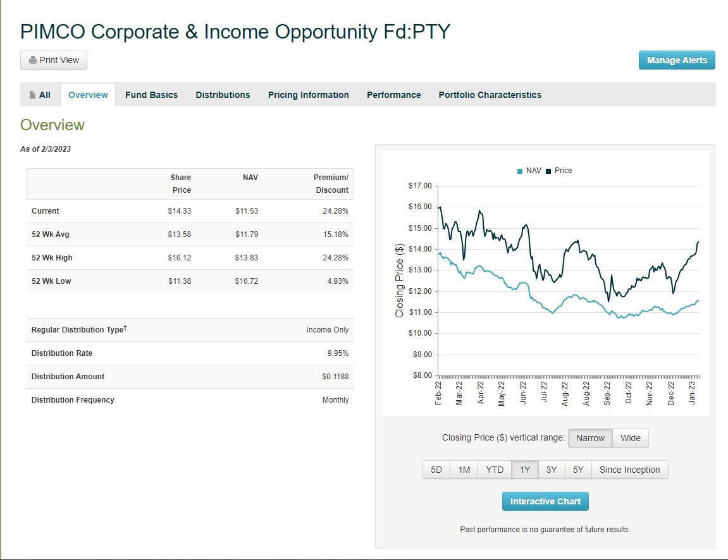The image size is (728, 560).
Task: Click the Overview section heading
Action: [x=52, y=125]
